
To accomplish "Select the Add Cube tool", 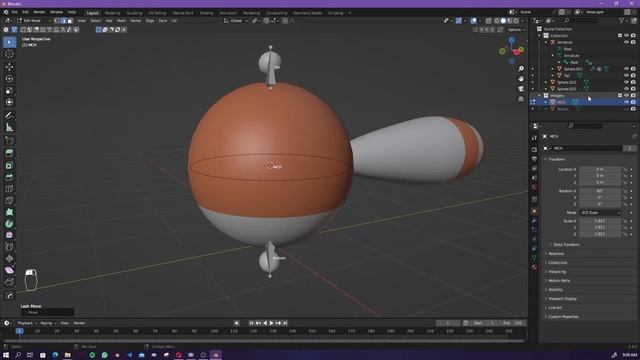I will (9, 141).
